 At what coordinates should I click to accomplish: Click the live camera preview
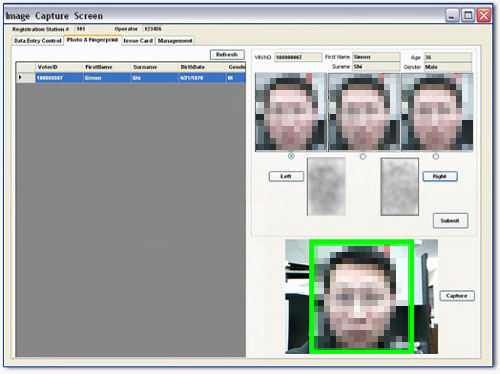tap(362, 297)
